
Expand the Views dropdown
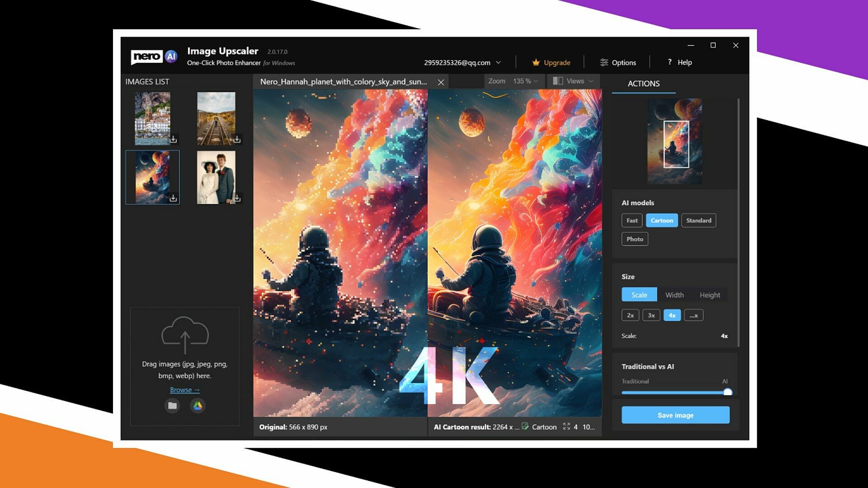(590, 81)
